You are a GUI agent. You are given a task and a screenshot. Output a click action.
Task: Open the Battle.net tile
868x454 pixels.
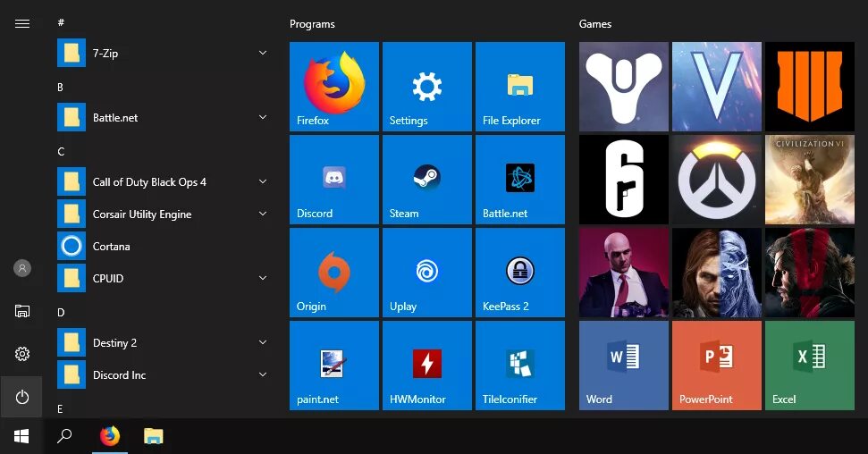pos(520,180)
